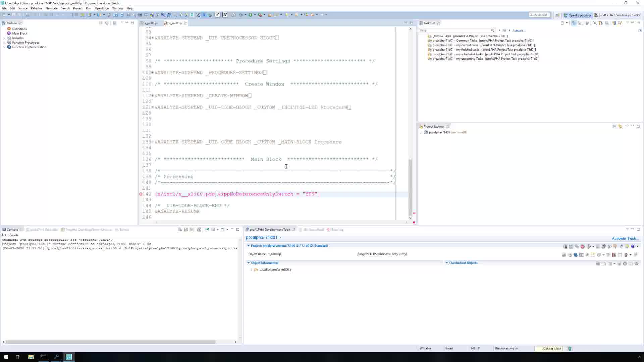Viewport: 644px width, 362px height.
Task: Open the Open Perspective icon
Action: point(557,15)
